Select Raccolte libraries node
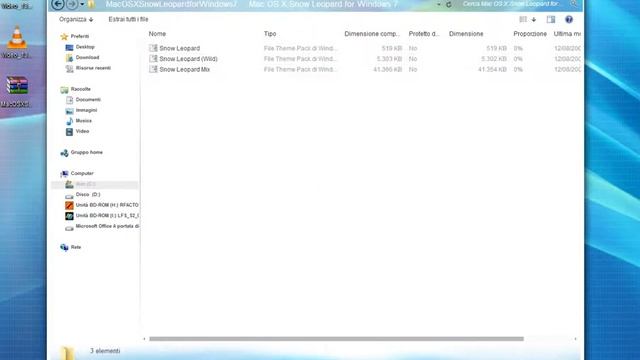The height and width of the screenshot is (360, 640). (x=80, y=89)
